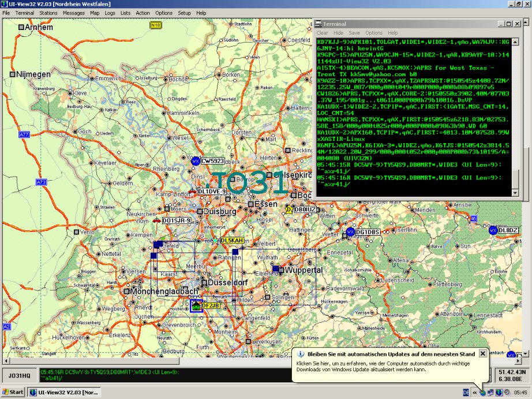Open Options in the main menu bar
532x399 pixels.
coord(164,13)
